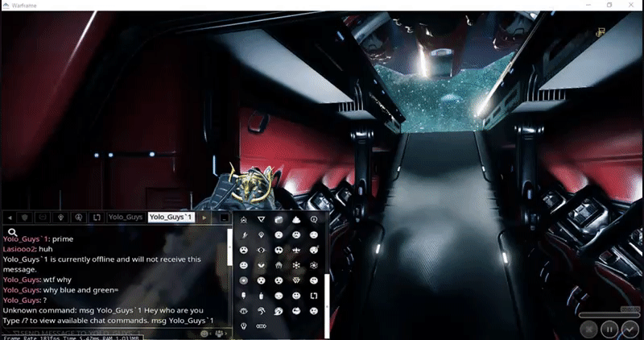Viewport: 644px width, 340px height.
Task: Click the "Unknown command" chat line
Action: pos(103,310)
